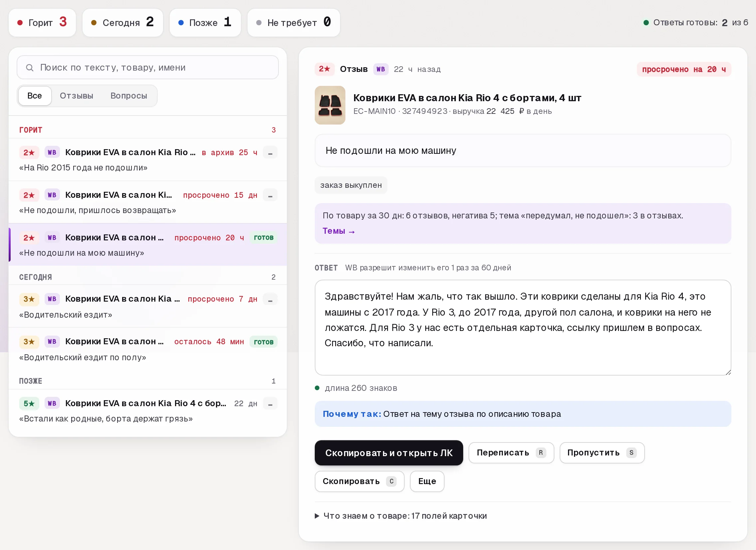
Task: Click the WB badge next to Отзыв
Action: tap(381, 69)
